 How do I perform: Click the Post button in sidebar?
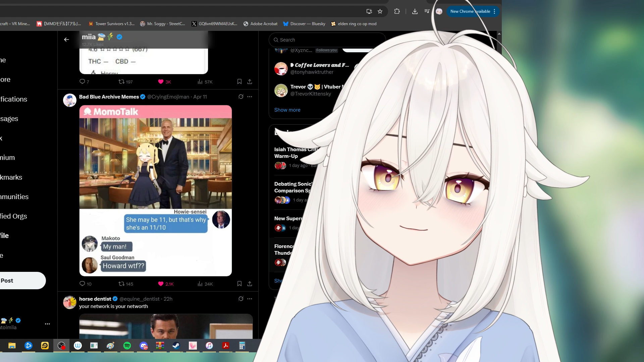coord(22,281)
